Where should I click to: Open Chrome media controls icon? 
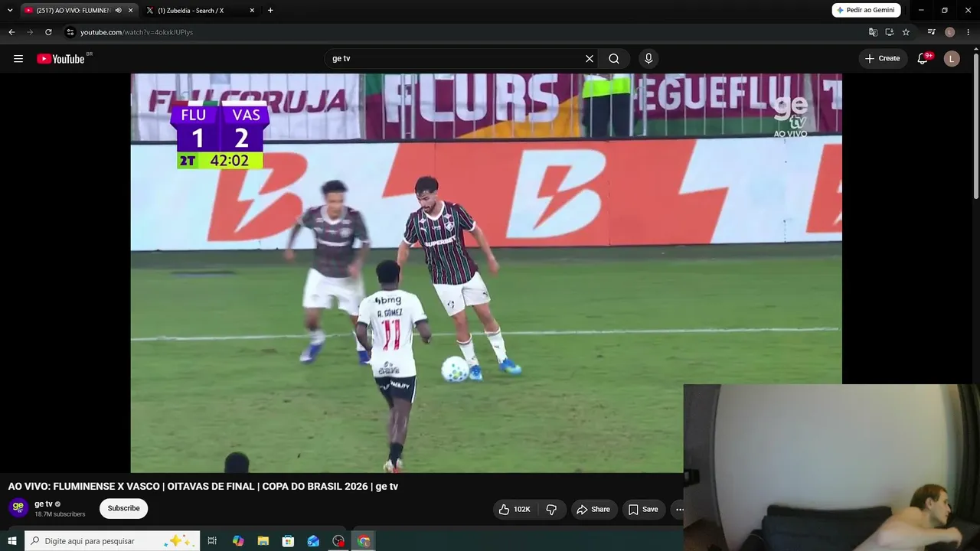pyautogui.click(x=931, y=32)
